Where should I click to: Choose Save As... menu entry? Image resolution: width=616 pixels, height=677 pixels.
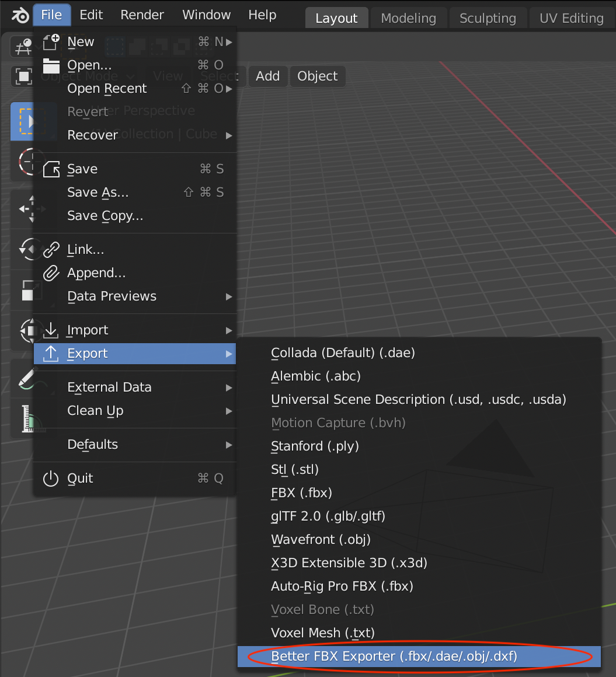coord(135,192)
